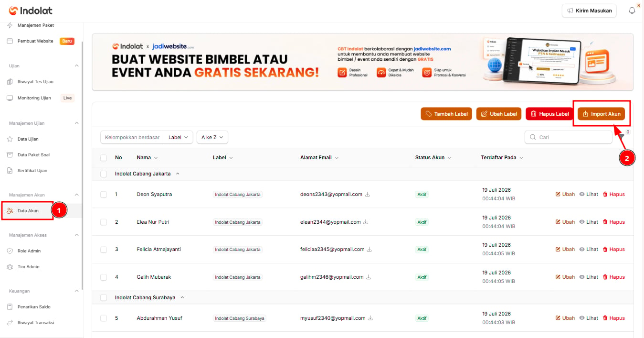The image size is (644, 338).
Task: Click Ubah for Galih Mubarak
Action: pyautogui.click(x=565, y=277)
